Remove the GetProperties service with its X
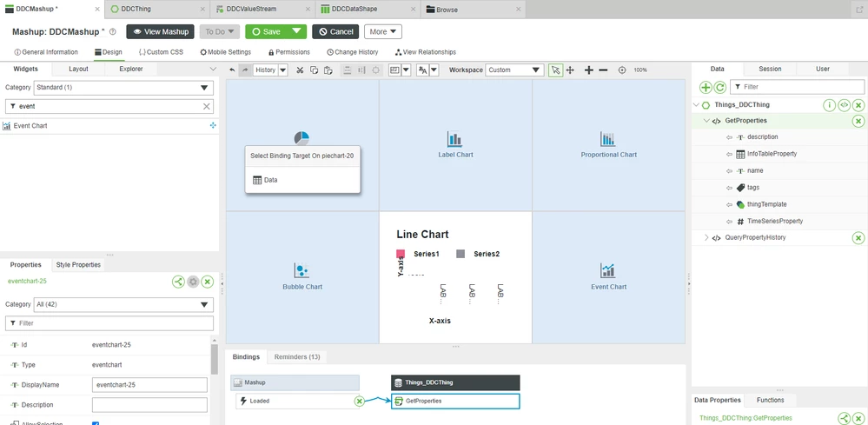 coord(858,121)
